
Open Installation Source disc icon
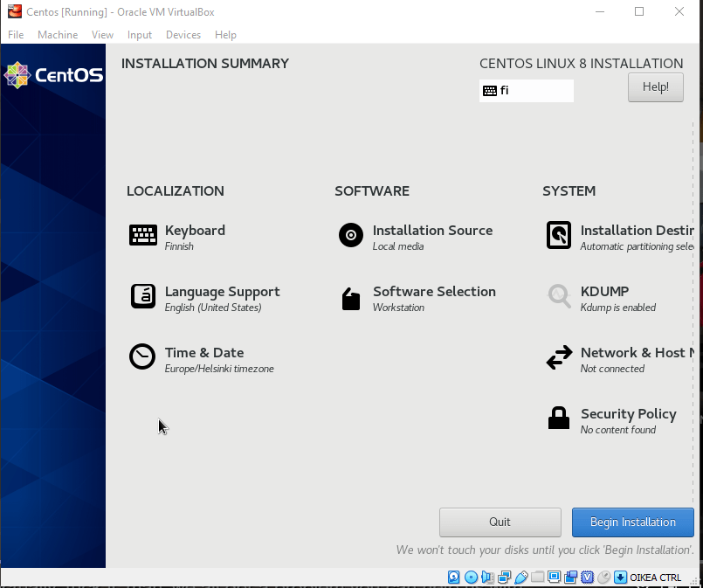click(x=351, y=235)
